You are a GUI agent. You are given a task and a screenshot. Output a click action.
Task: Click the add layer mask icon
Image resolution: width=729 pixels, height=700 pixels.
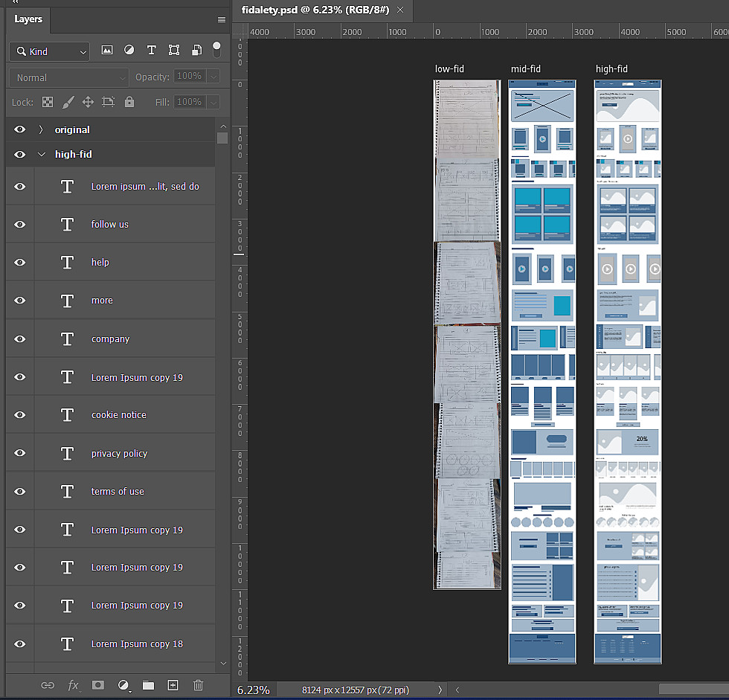pyautogui.click(x=98, y=685)
